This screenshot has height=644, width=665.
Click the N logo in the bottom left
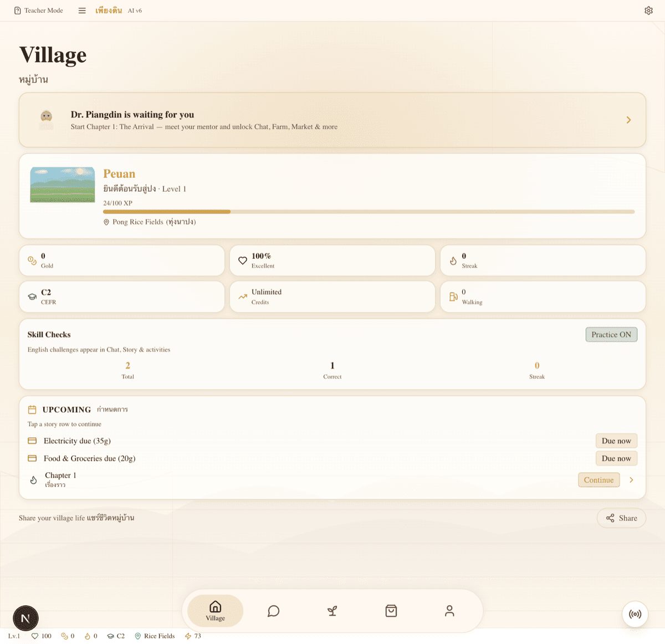click(25, 618)
